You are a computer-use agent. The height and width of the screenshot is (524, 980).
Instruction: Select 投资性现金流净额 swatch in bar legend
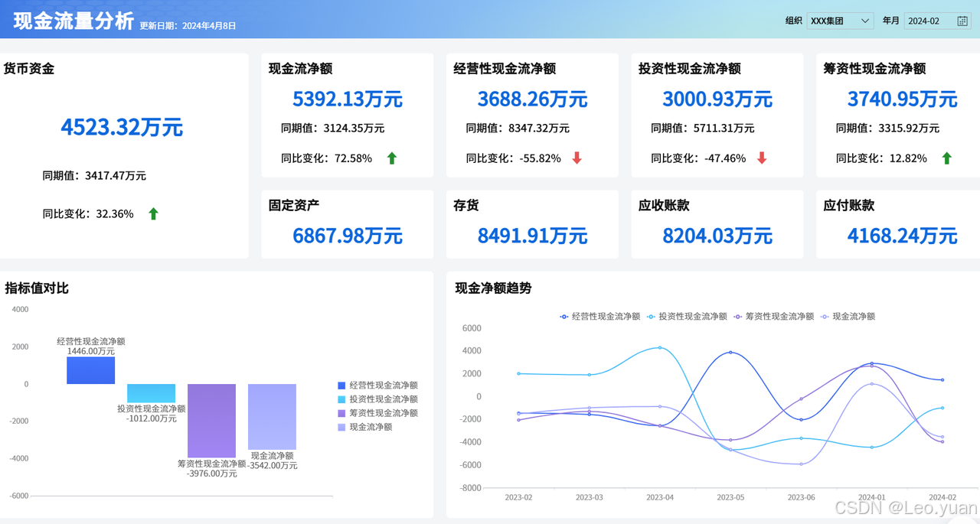(341, 400)
